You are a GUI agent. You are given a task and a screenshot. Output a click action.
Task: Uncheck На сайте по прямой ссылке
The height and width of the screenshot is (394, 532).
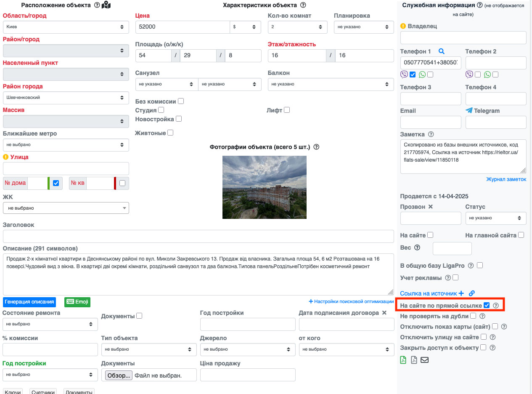(487, 305)
